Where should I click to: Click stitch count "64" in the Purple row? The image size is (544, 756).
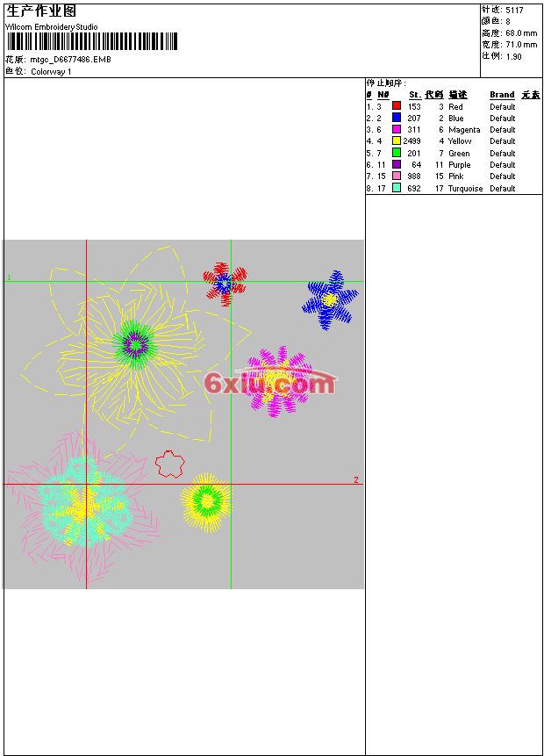tap(417, 165)
